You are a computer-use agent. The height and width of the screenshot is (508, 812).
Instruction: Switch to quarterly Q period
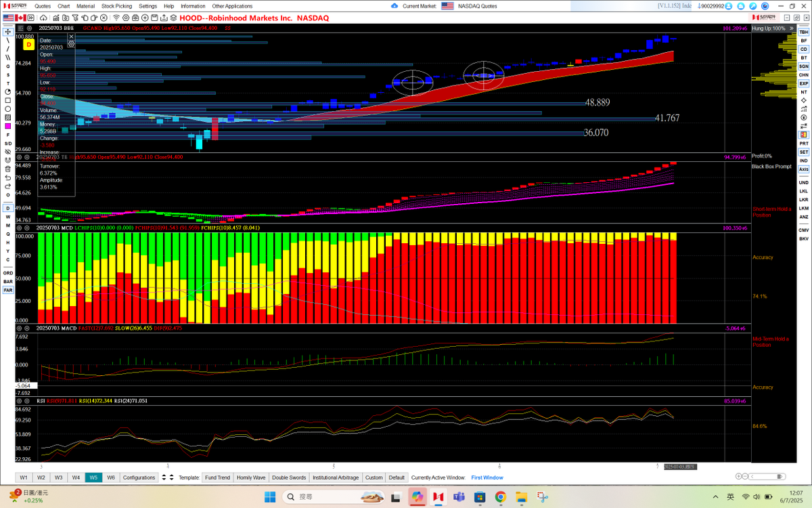click(8, 234)
